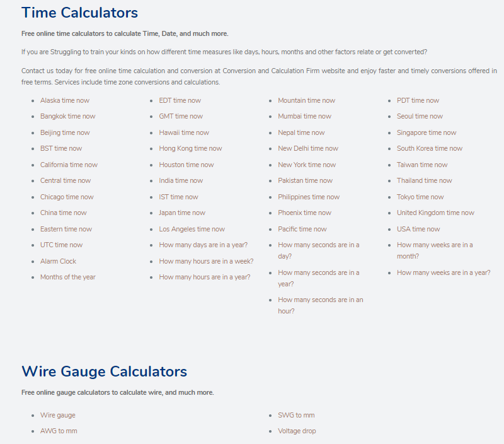Click the Wire gauge link
Screen dimensions: 504x444
[x=57, y=414]
